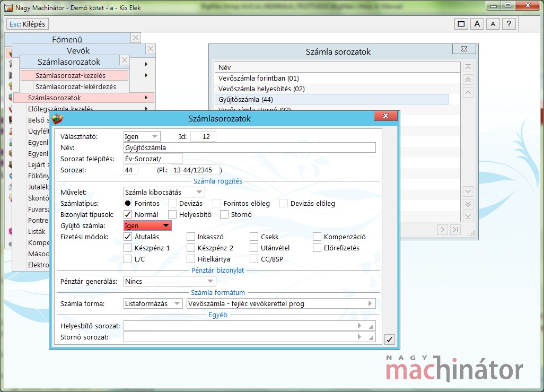
Task: Close the Főmenü panel with X
Action: tap(136, 38)
